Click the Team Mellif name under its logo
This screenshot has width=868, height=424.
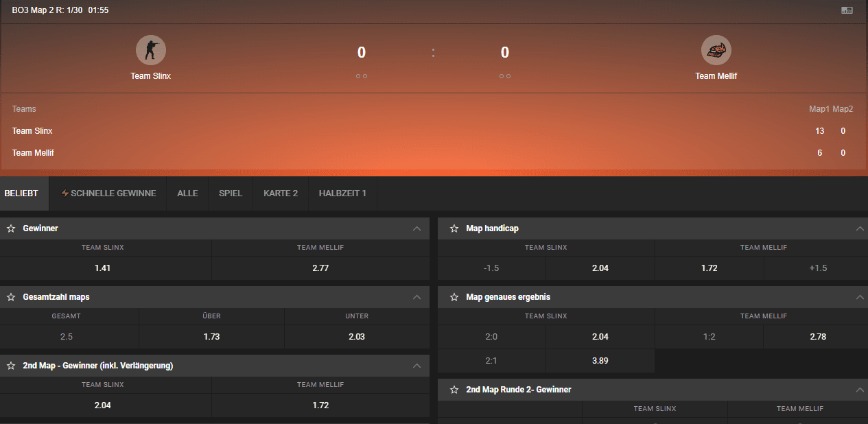tap(716, 76)
